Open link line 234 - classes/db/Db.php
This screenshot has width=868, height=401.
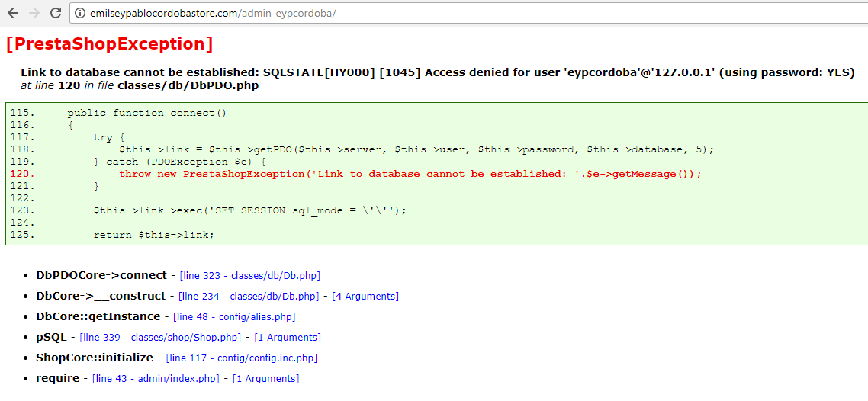249,296
